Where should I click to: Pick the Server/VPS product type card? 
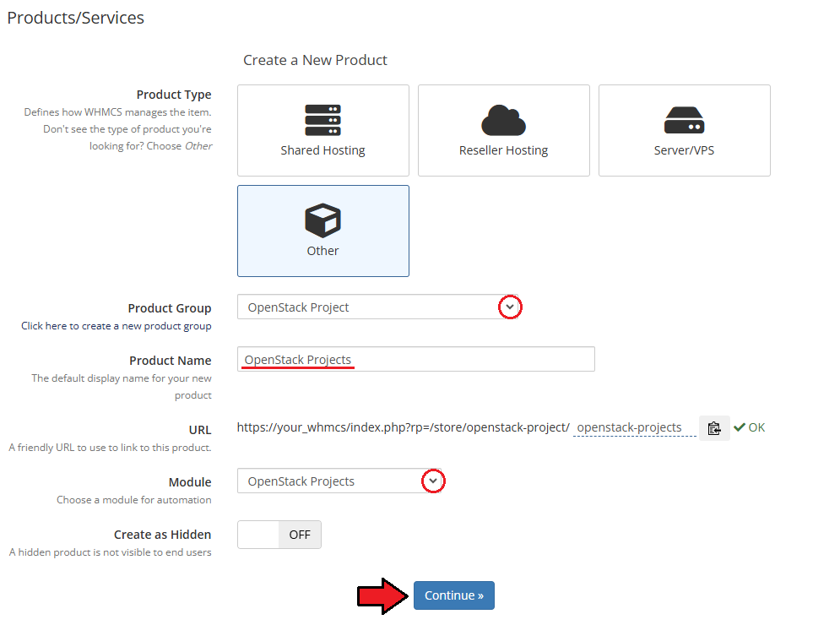tap(684, 130)
